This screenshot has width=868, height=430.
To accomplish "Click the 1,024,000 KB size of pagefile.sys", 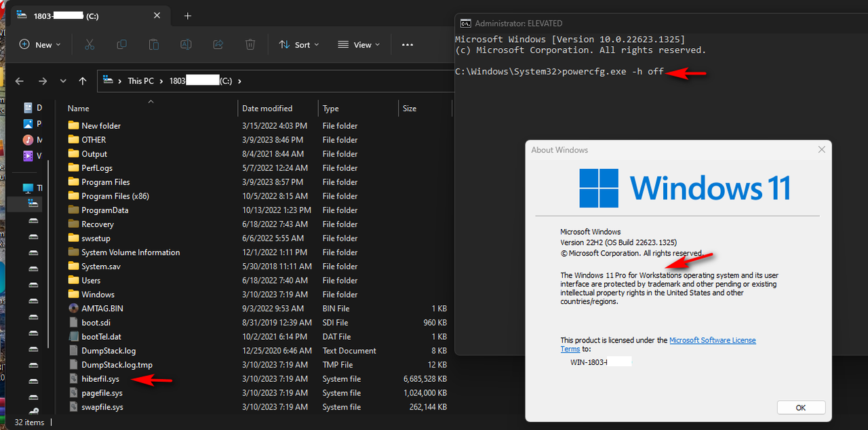I will (x=425, y=393).
